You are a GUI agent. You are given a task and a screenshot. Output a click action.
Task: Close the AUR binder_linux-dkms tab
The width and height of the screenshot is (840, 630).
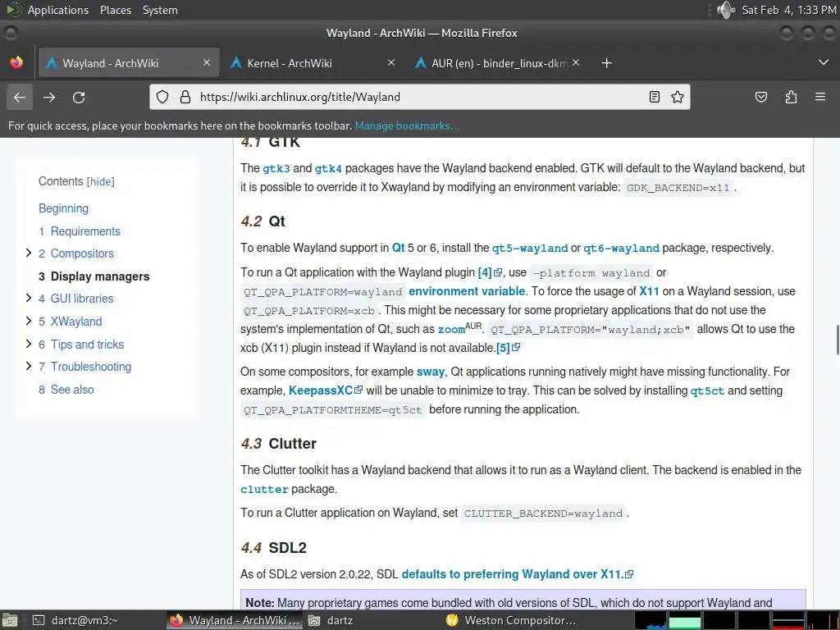tap(576, 62)
